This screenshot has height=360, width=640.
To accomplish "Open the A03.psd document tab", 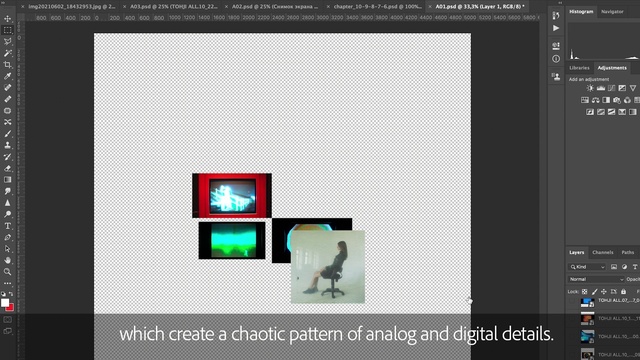I will tap(174, 7).
